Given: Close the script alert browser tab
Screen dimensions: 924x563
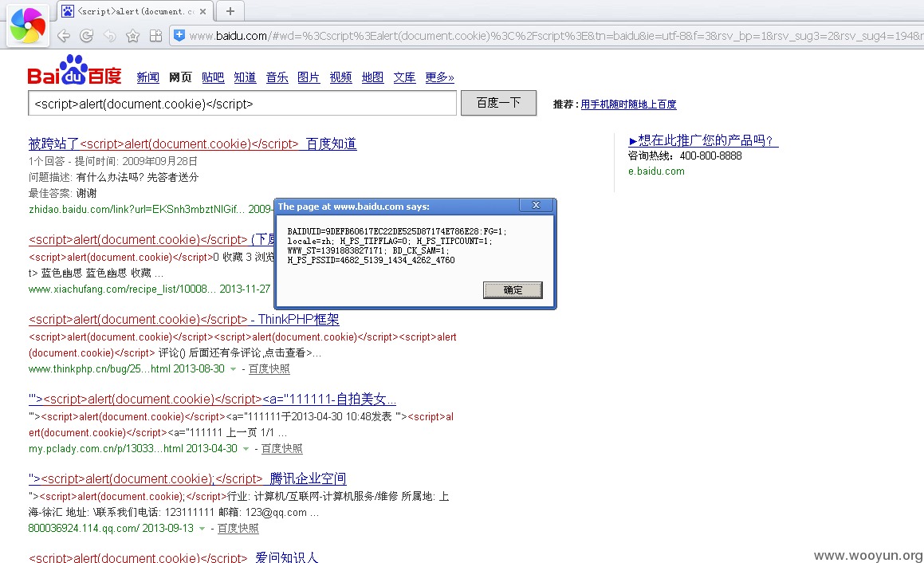Looking at the screenshot, I should (202, 11).
